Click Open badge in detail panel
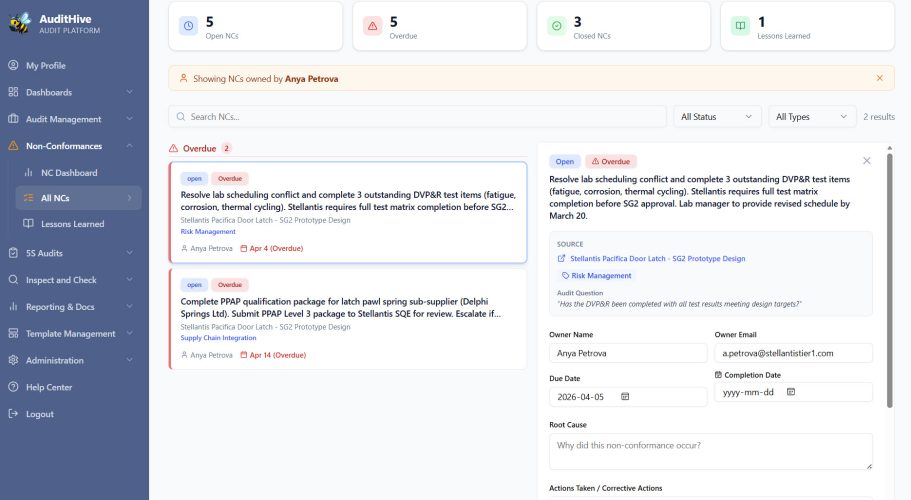Screen dimensions: 911x500 coord(564,161)
